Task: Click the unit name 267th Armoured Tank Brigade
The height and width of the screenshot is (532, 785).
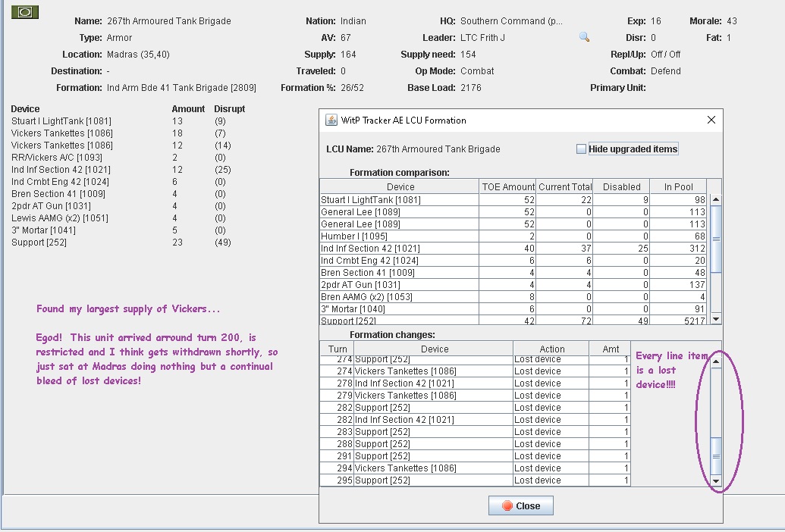Action: (168, 21)
